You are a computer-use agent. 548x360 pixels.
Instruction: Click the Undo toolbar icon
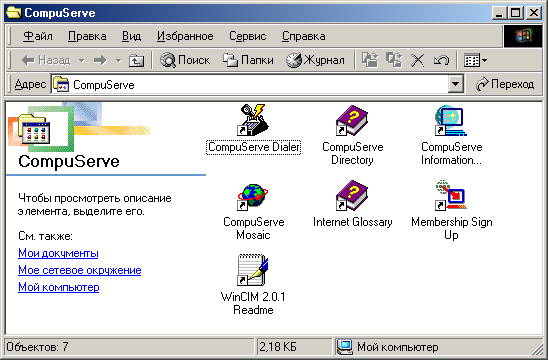click(441, 60)
